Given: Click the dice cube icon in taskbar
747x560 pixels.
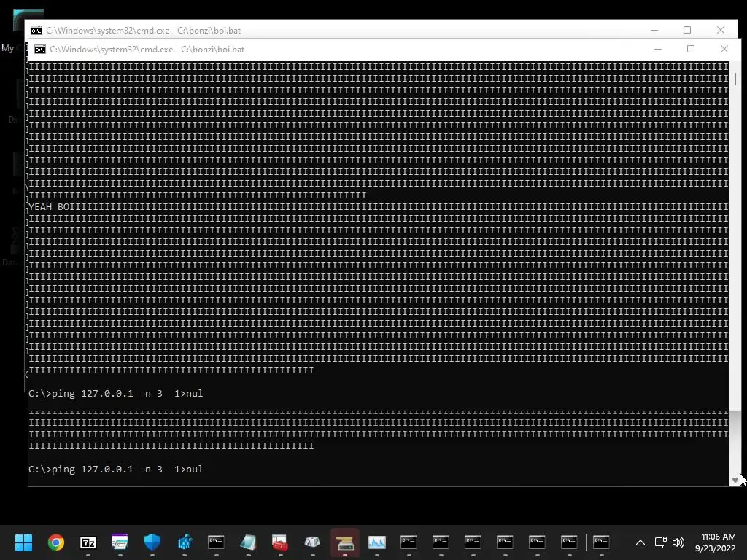Looking at the screenshot, I should pos(312,542).
